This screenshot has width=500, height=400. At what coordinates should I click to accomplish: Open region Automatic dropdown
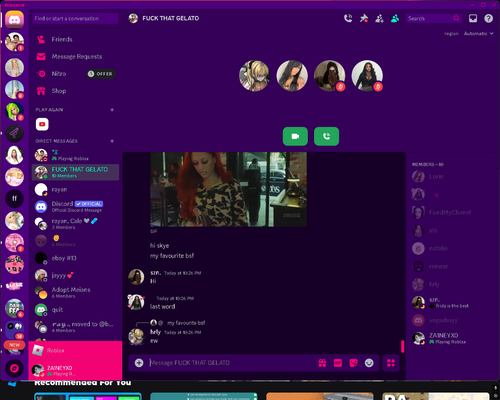click(479, 33)
